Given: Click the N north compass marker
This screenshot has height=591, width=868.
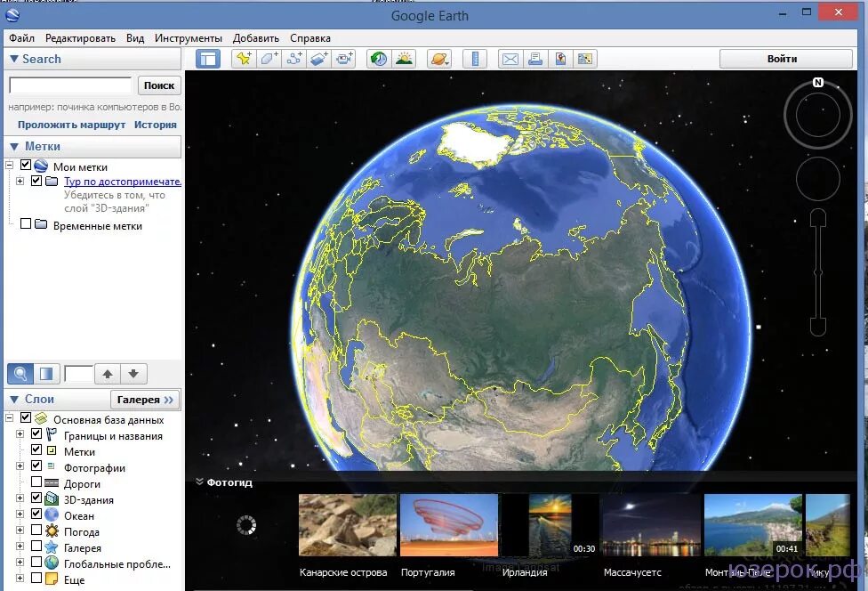Looking at the screenshot, I should [818, 83].
